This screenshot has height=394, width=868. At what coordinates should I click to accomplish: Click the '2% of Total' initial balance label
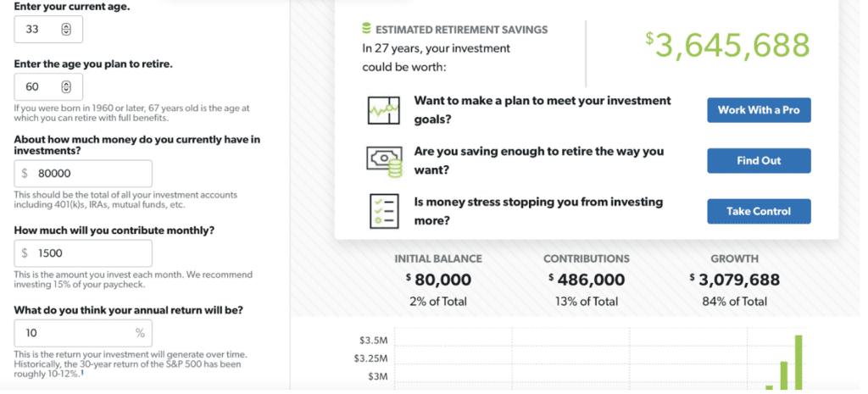[x=438, y=302]
